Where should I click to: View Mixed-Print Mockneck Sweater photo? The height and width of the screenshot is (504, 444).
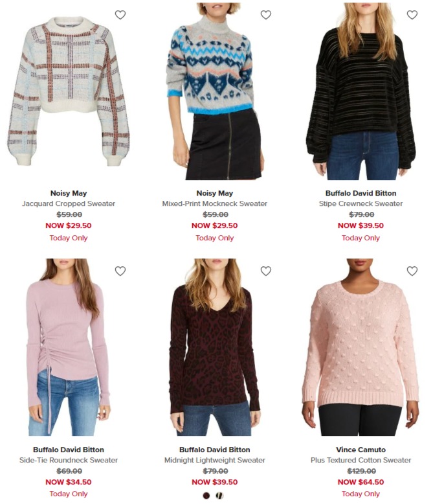(x=215, y=91)
